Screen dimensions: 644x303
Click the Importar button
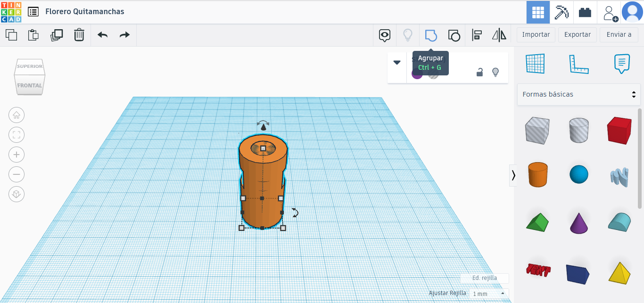point(536,34)
